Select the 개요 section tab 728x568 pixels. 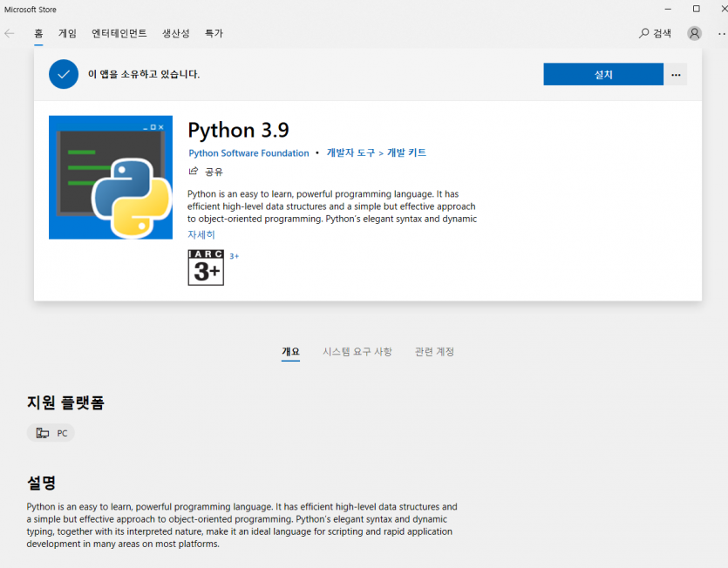[290, 352]
